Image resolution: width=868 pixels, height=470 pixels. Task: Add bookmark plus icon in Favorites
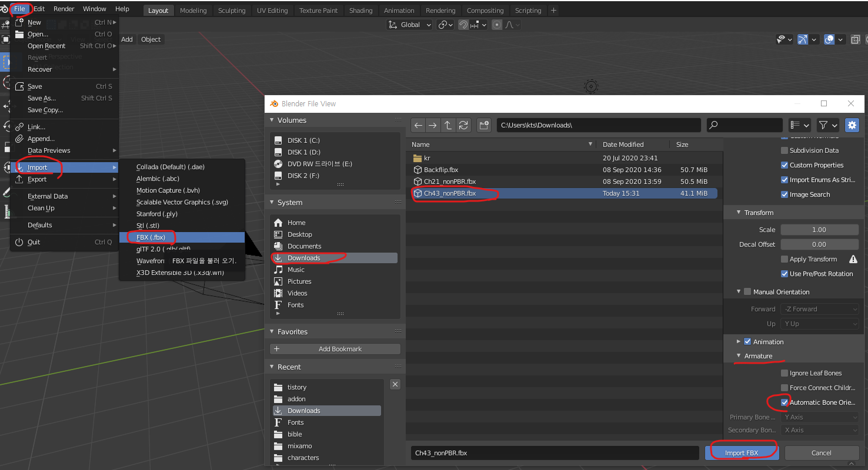(277, 349)
